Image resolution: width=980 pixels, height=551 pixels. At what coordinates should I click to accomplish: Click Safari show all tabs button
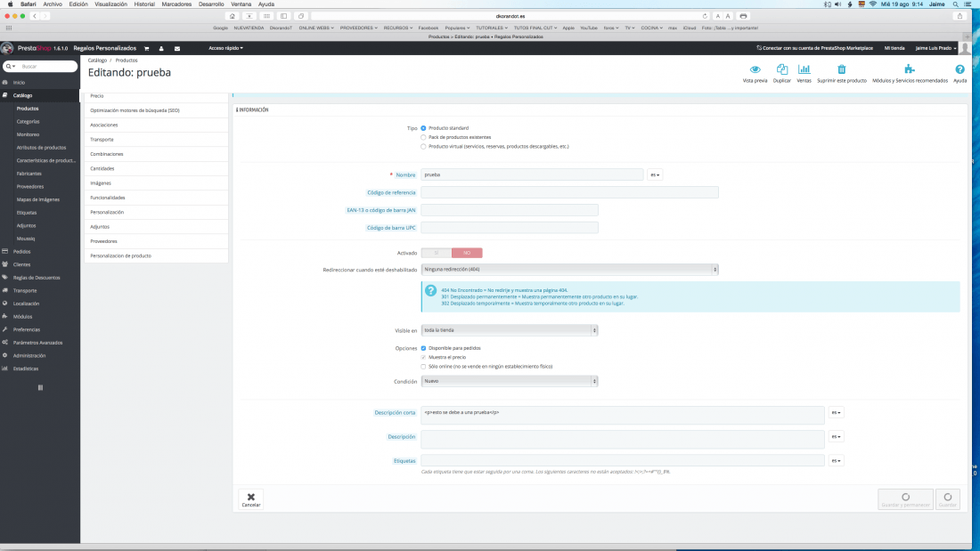coord(301,16)
